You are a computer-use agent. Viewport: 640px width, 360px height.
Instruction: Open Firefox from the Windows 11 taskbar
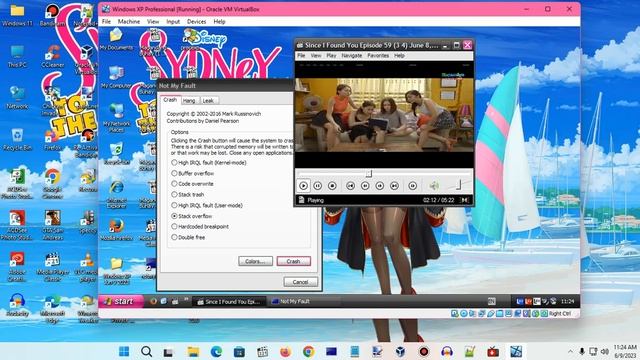click(285, 351)
